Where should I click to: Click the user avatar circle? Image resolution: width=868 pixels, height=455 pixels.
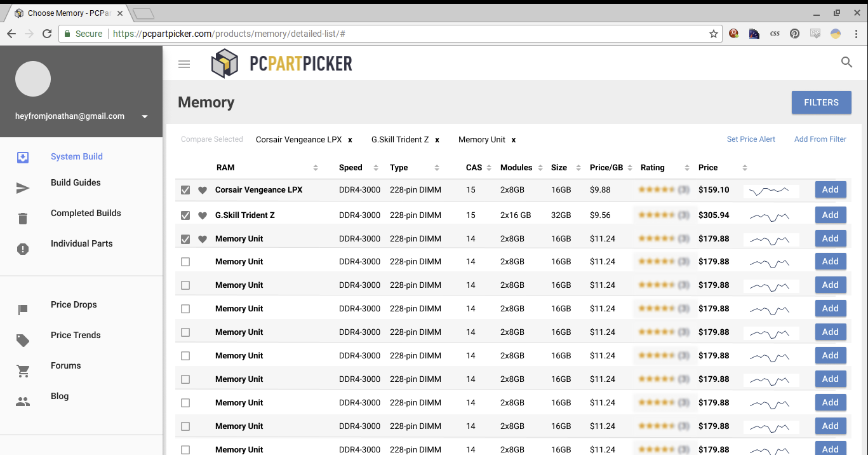click(x=33, y=79)
